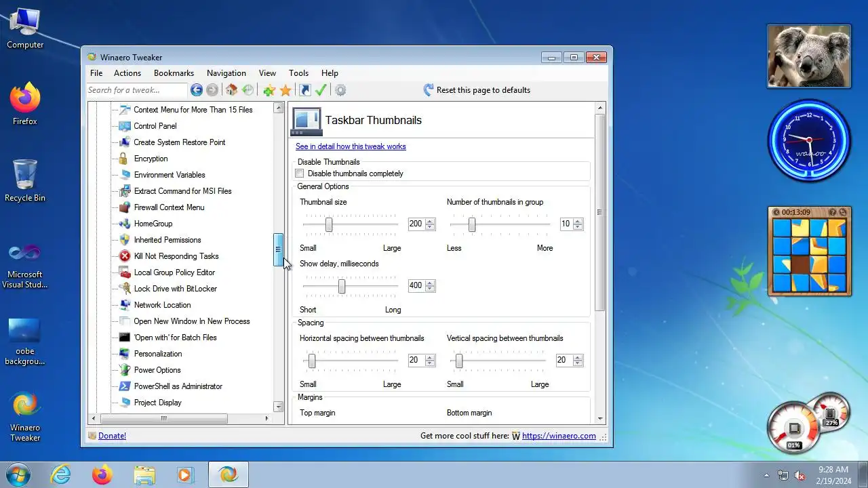Launch Internet Explorer from the taskbar
Screen dimensions: 868x488
[61, 474]
